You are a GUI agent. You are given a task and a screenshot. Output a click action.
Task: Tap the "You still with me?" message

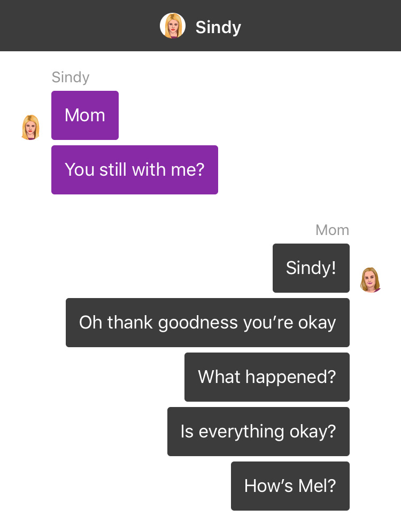click(134, 170)
